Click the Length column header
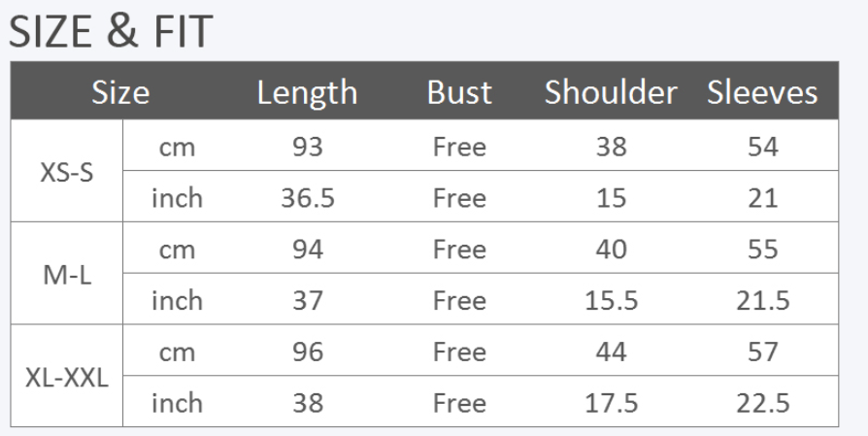 (307, 93)
